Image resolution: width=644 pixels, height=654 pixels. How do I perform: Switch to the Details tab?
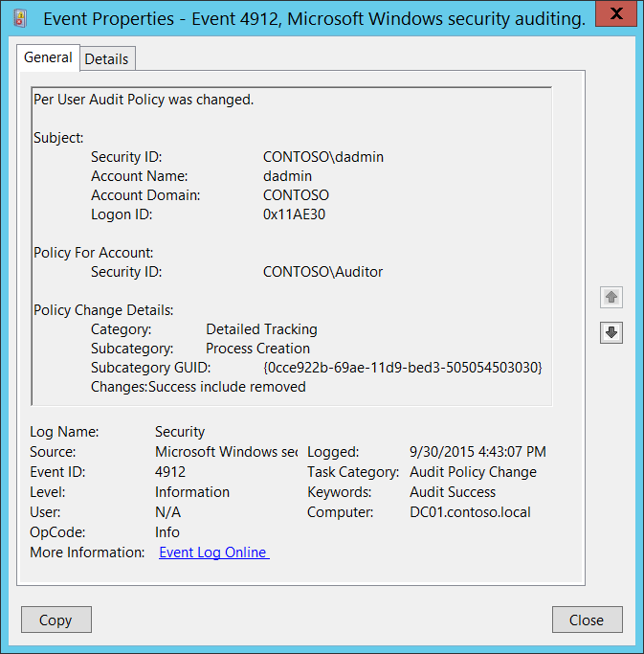click(106, 58)
